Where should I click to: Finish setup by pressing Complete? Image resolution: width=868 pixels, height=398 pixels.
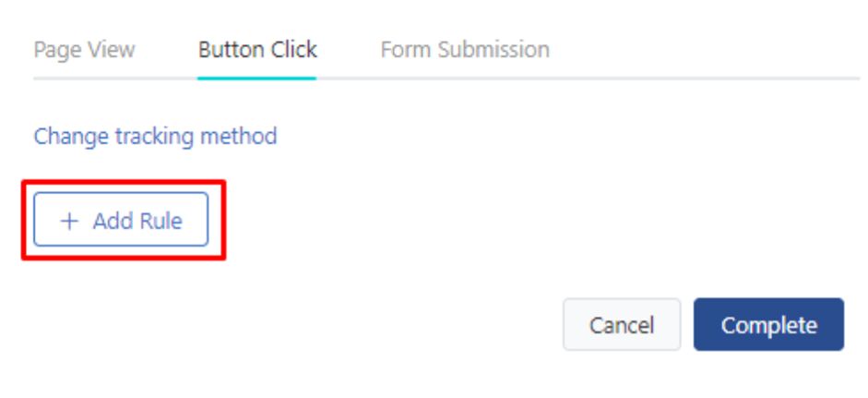point(768,325)
